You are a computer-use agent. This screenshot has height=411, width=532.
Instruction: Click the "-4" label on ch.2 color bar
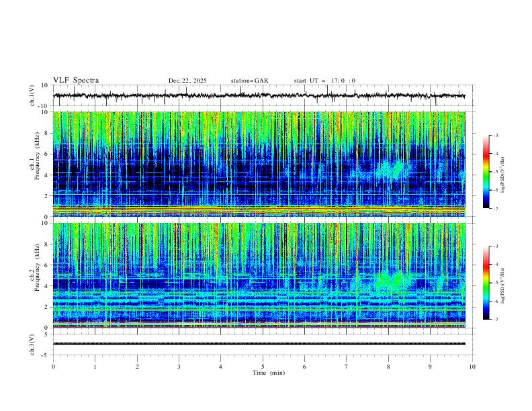tap(495, 264)
